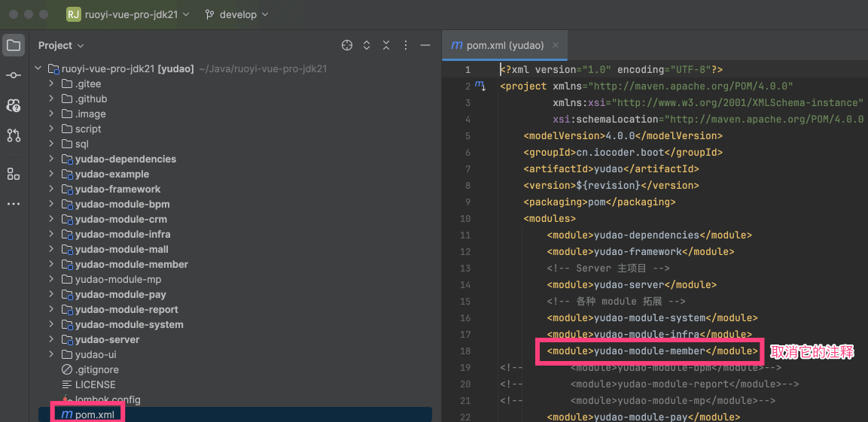
Task: Click the Select Opened File crosshair icon
Action: coord(347,45)
